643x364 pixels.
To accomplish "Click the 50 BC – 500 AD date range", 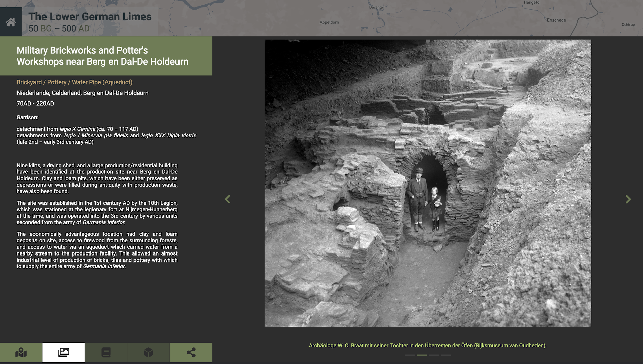I will coord(59,29).
